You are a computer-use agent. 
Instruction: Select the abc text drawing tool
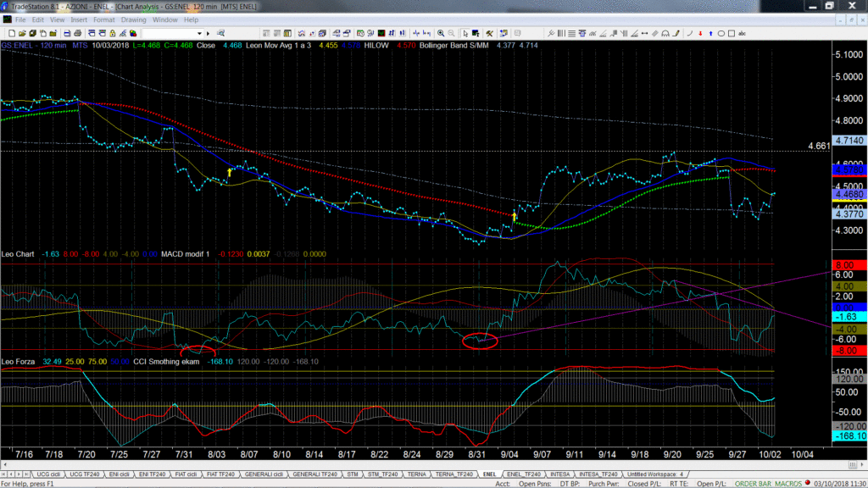(742, 33)
